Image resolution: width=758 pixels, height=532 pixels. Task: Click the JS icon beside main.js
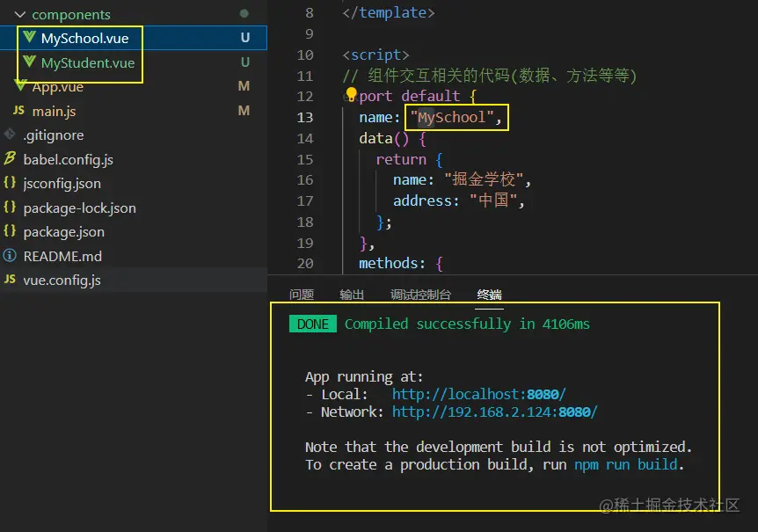point(18,110)
